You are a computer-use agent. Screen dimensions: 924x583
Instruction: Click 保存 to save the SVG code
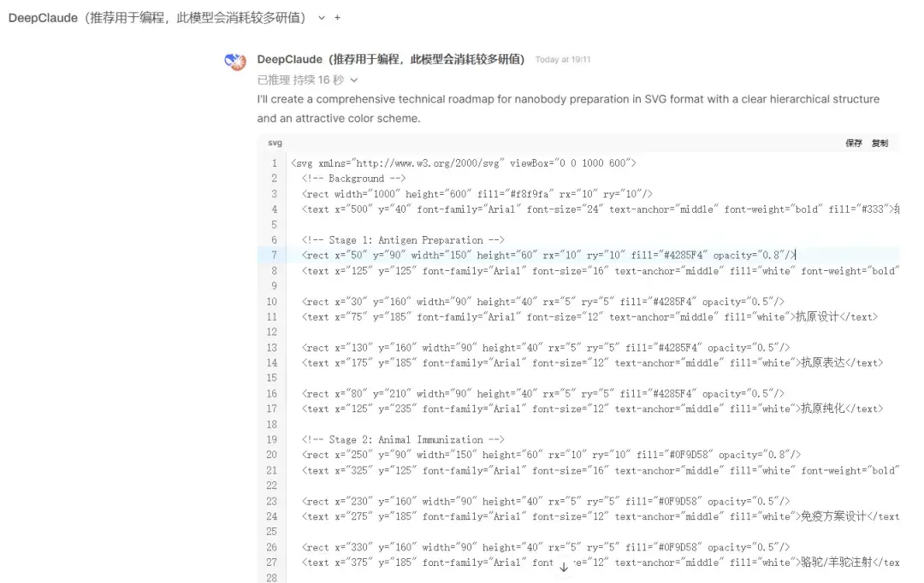(854, 143)
